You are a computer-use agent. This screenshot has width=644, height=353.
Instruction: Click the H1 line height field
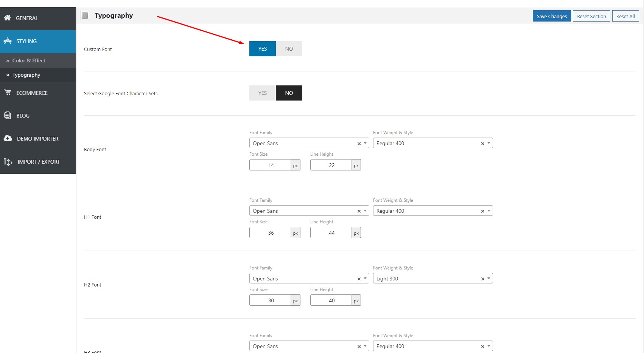pyautogui.click(x=331, y=233)
